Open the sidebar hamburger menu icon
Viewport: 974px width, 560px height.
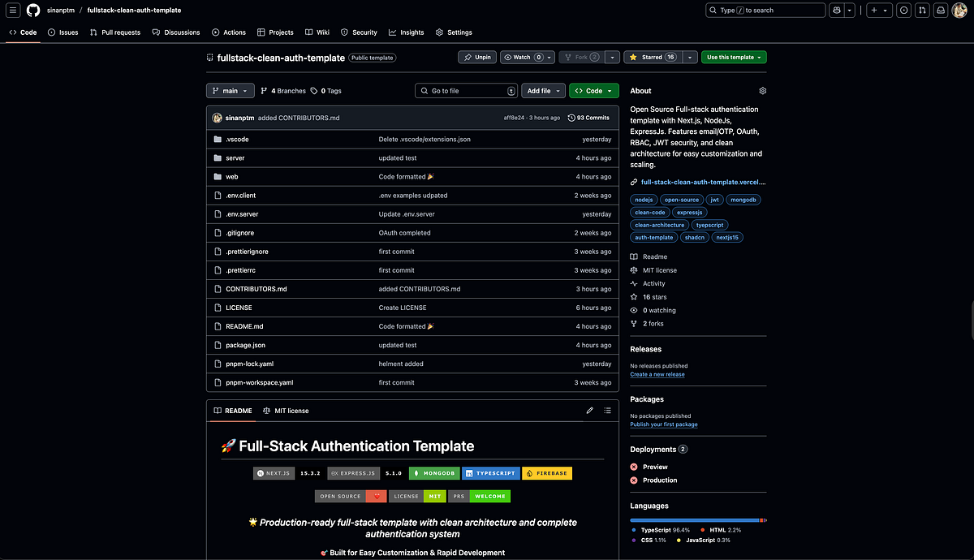[x=13, y=10]
